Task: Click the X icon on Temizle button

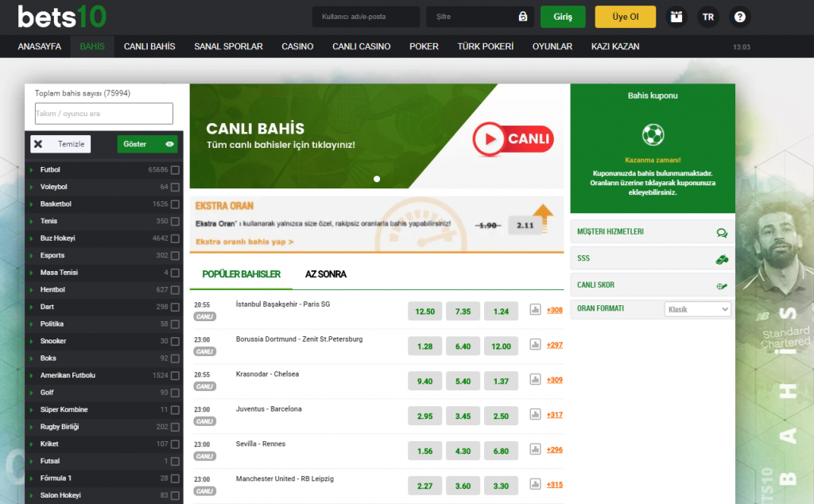Action: [38, 144]
